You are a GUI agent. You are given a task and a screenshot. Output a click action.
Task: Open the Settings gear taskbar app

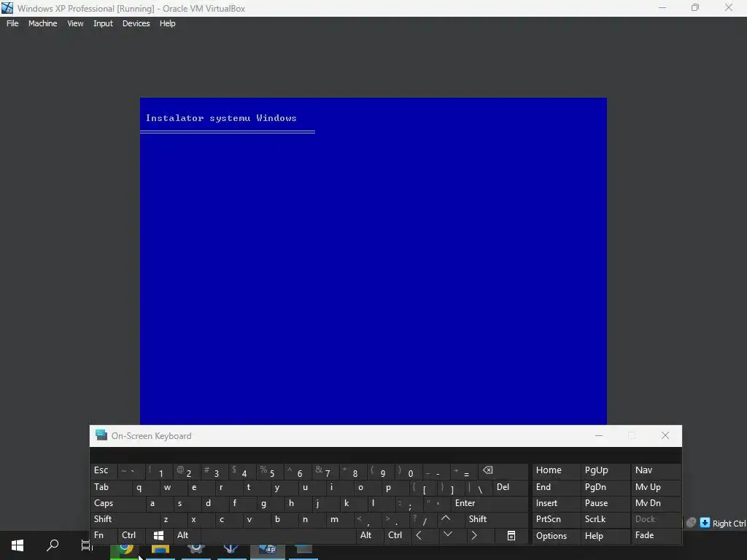pyautogui.click(x=196, y=551)
